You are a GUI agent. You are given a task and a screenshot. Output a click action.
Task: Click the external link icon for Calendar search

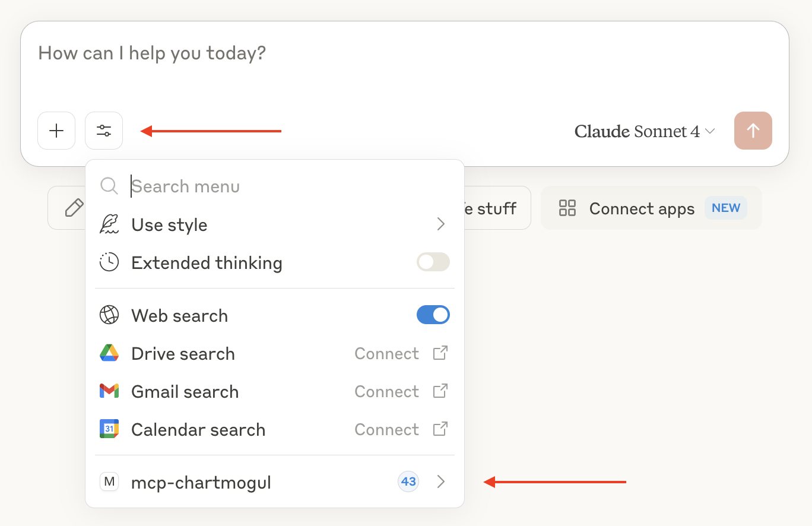440,429
